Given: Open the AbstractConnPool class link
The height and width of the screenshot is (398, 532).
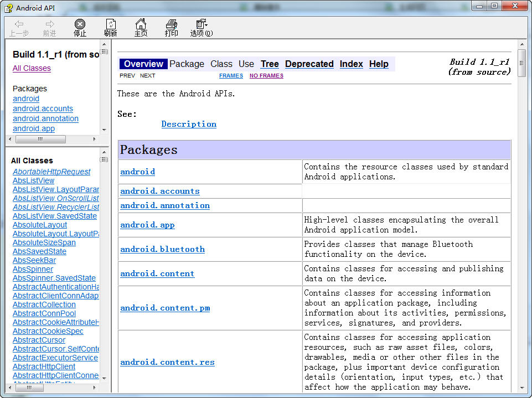Looking at the screenshot, I should pyautogui.click(x=44, y=313).
